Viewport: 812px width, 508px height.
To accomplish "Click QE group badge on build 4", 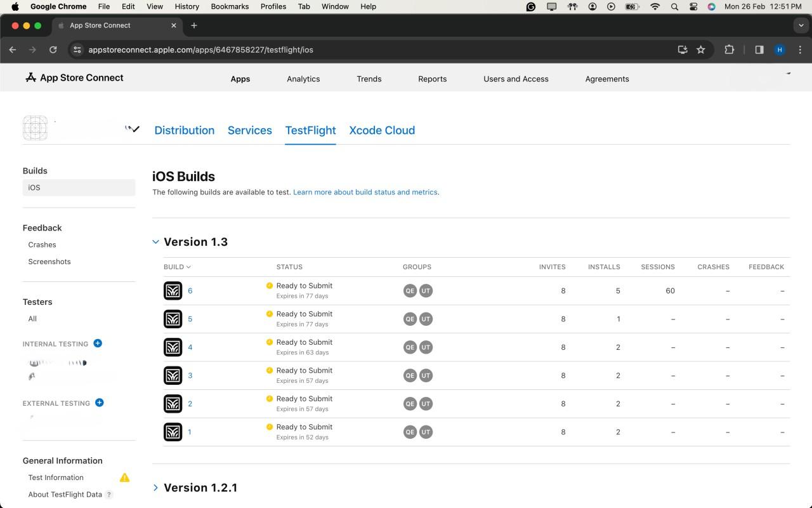I will click(410, 347).
